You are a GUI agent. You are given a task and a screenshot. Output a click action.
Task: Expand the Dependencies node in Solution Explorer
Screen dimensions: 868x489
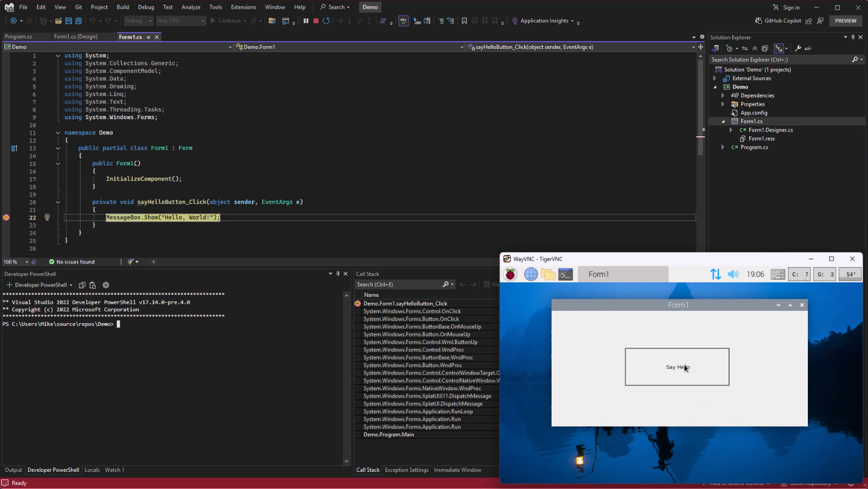[x=723, y=96]
